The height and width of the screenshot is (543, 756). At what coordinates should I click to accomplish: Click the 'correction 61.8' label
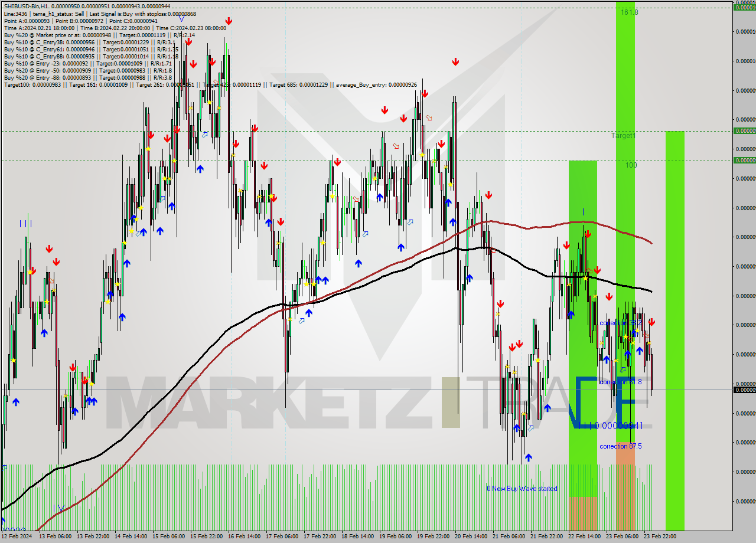tap(620, 382)
